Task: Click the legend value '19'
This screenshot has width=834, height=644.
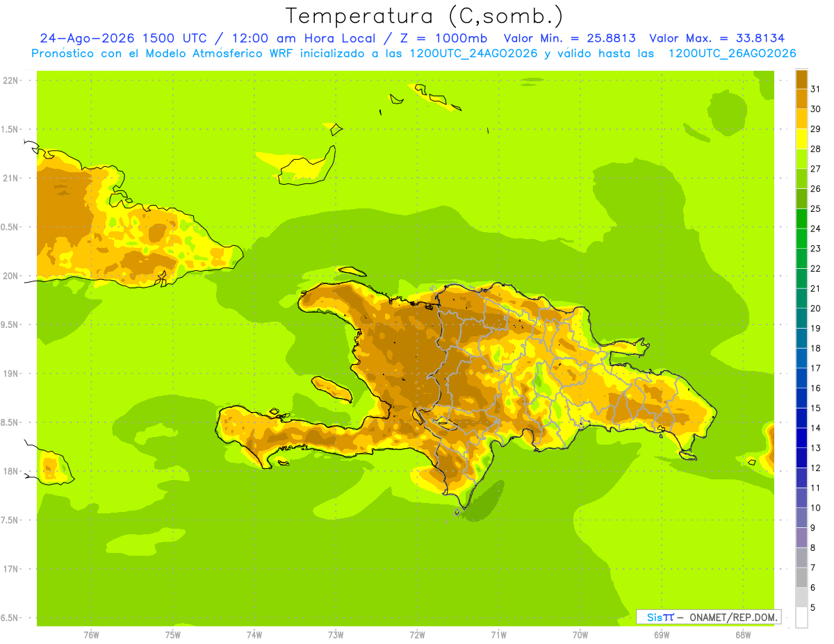Action: (816, 328)
